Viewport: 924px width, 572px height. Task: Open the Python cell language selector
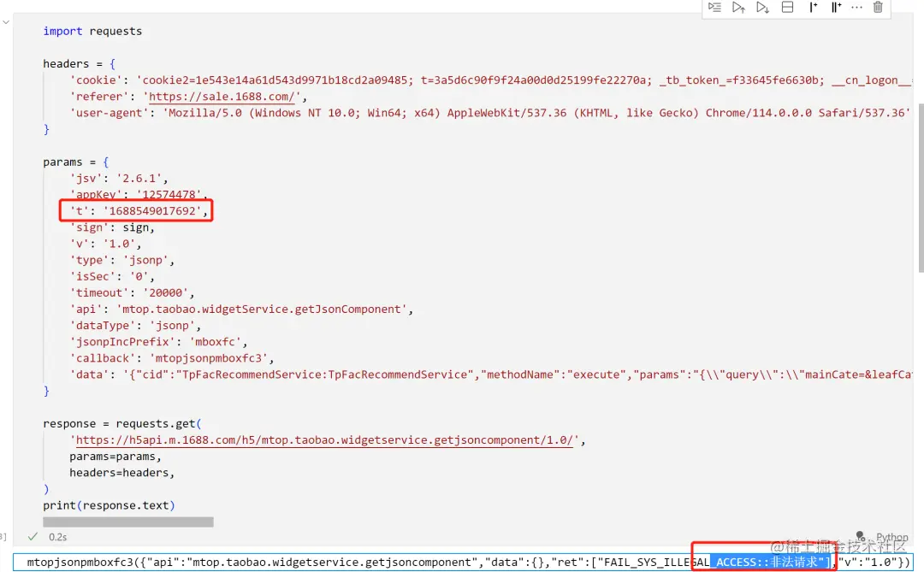(x=891, y=537)
